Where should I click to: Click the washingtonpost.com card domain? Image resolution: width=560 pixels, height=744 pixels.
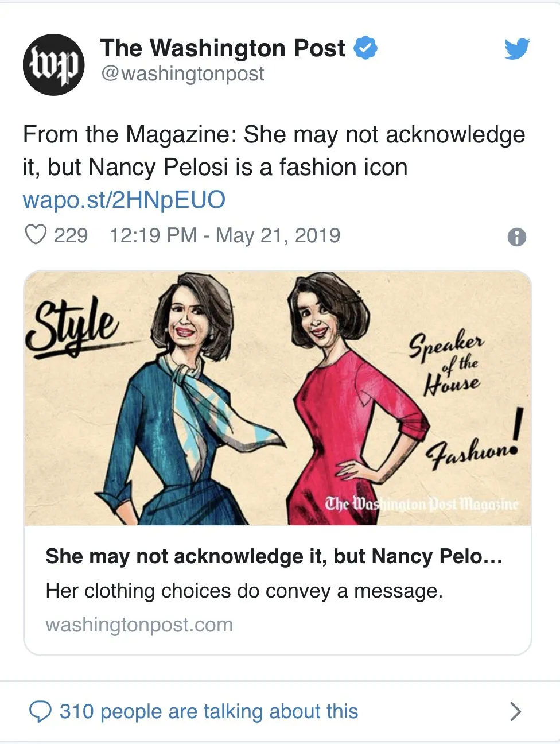[x=139, y=625]
